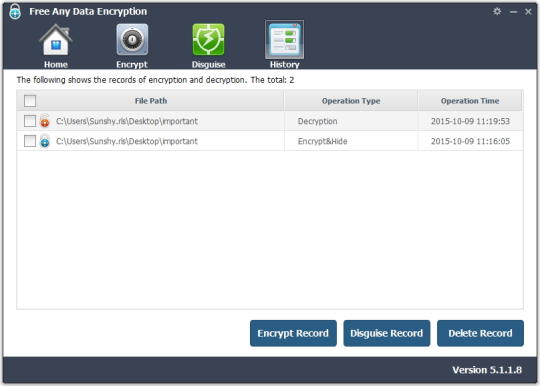The image size is (540, 386).
Task: Check the Decryption record checkbox
Action: point(30,121)
